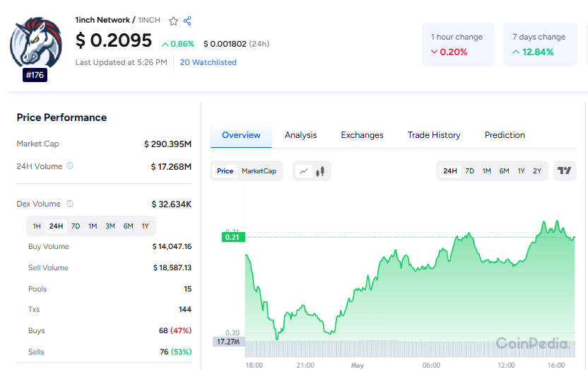Click the Txs count 144

click(x=185, y=310)
